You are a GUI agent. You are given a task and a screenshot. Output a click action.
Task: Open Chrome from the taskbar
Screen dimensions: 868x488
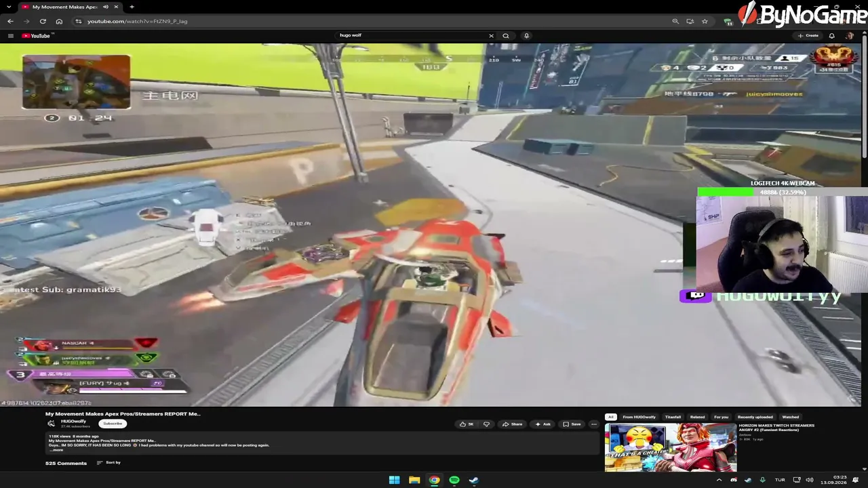pyautogui.click(x=434, y=480)
